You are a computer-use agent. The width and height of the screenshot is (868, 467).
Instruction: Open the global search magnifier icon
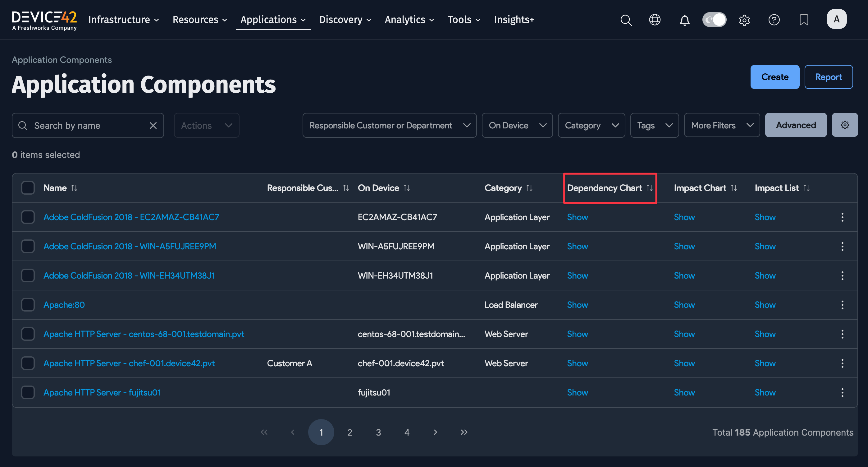pyautogui.click(x=626, y=20)
